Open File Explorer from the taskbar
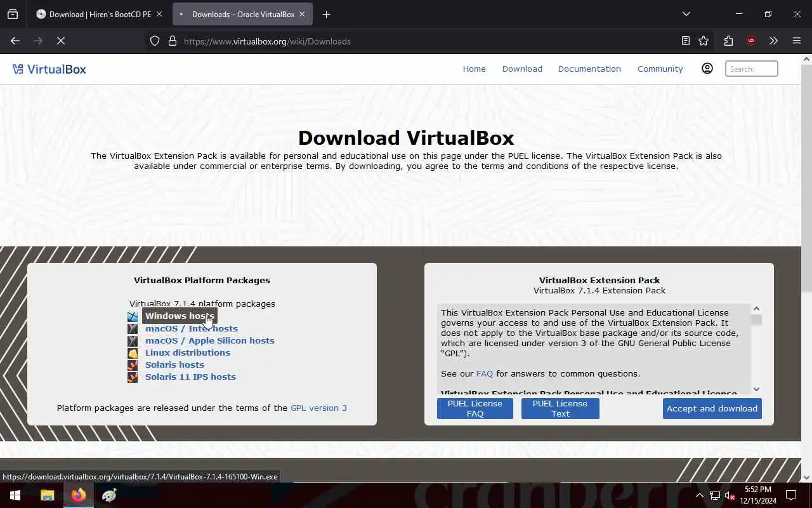This screenshot has width=812, height=508. coord(48,495)
